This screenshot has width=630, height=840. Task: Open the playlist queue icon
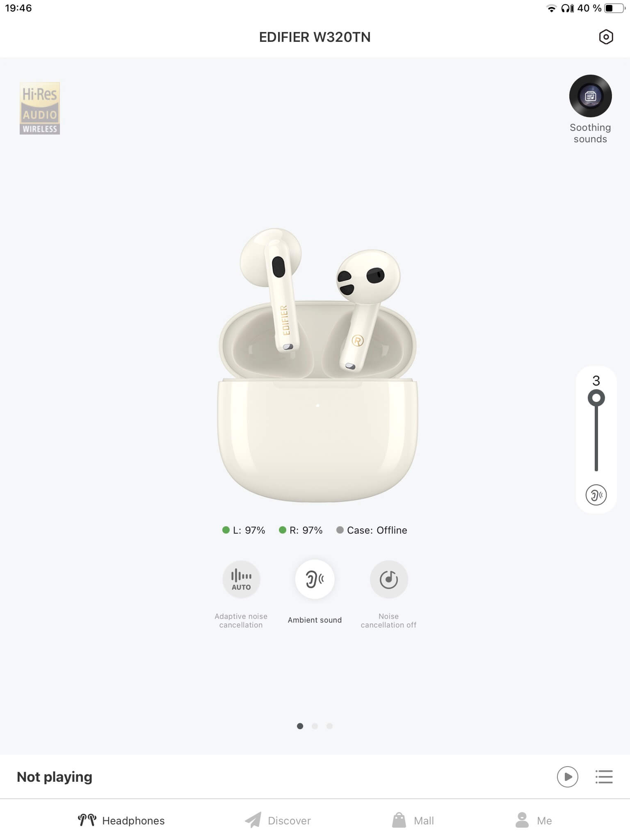pos(604,776)
